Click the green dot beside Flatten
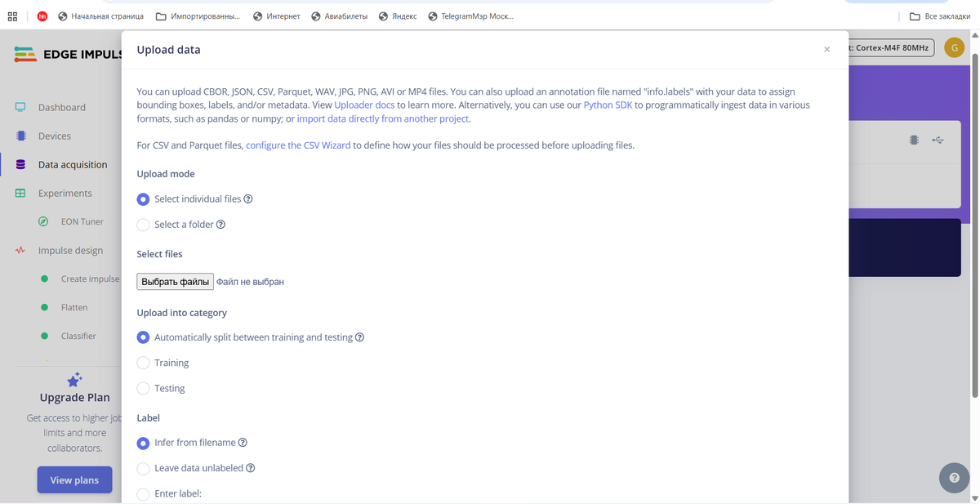The width and height of the screenshot is (980, 504). pyautogui.click(x=44, y=307)
